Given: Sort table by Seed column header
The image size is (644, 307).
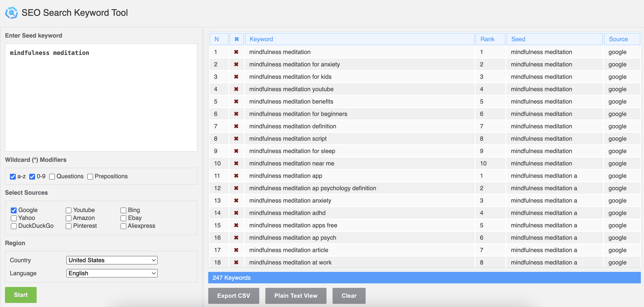Looking at the screenshot, I should (555, 39).
